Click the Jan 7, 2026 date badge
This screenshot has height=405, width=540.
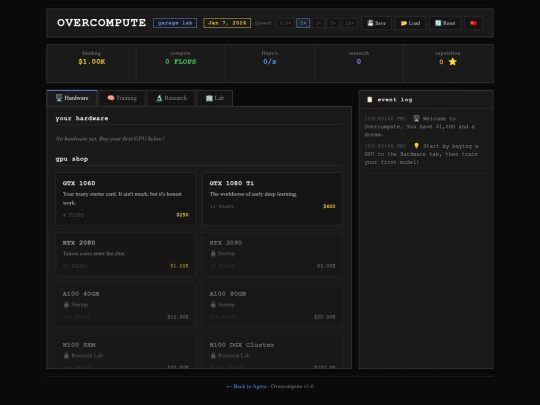point(227,23)
